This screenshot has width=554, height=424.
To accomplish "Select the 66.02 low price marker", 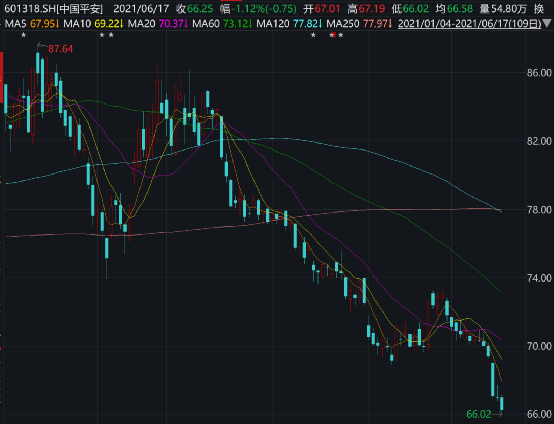I will point(479,414).
